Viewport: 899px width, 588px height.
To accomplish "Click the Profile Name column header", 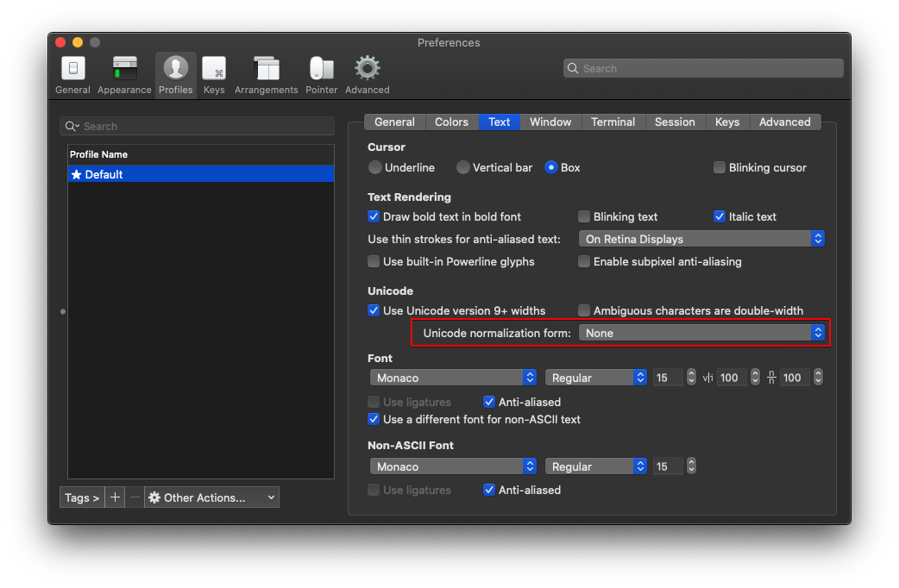I will coord(201,154).
